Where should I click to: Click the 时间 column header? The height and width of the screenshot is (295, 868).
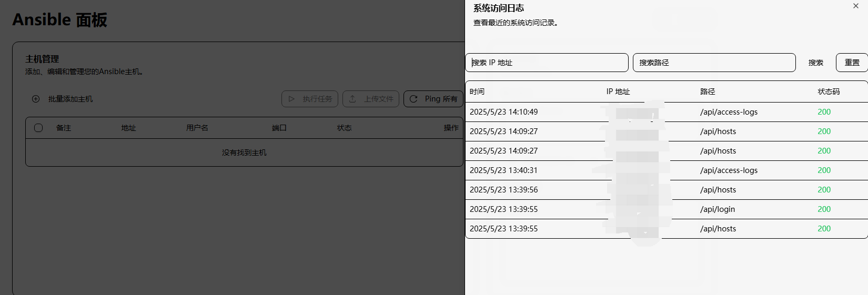pyautogui.click(x=477, y=91)
